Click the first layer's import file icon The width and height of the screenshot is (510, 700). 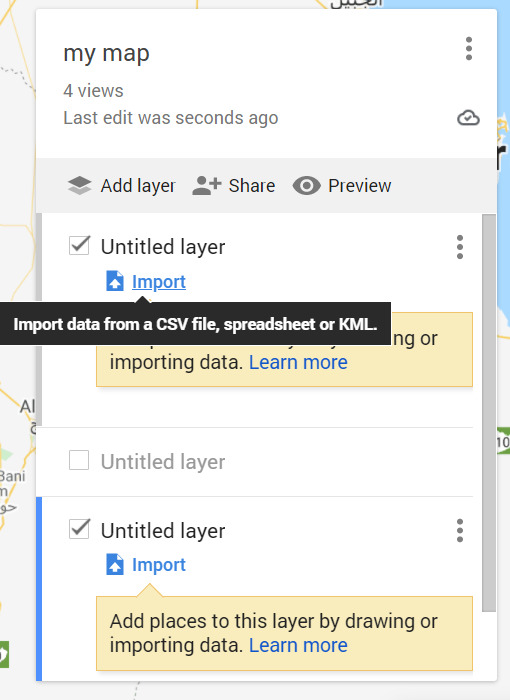pyautogui.click(x=115, y=281)
